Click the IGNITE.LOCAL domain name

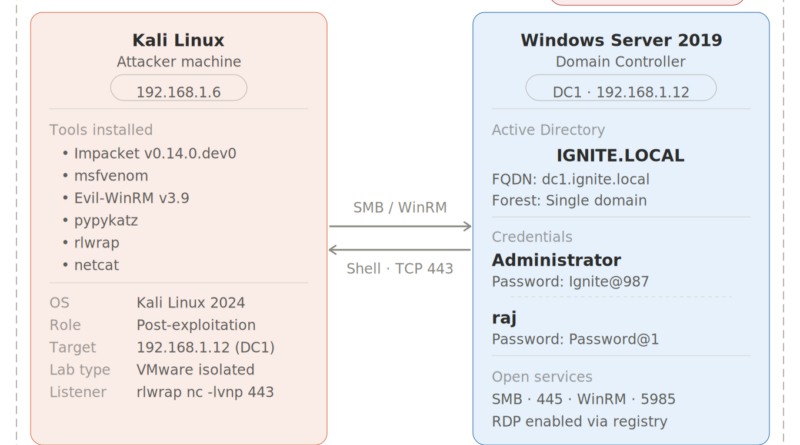point(620,156)
